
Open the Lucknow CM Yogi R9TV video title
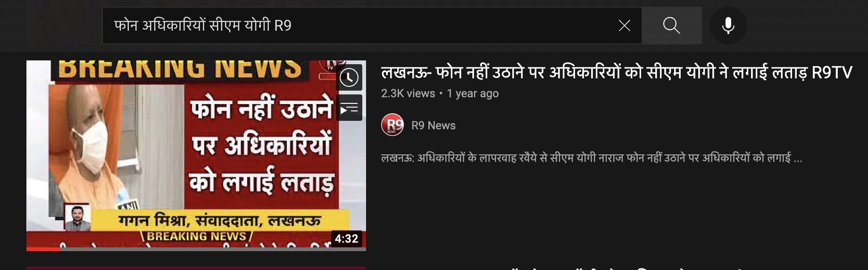(617, 72)
